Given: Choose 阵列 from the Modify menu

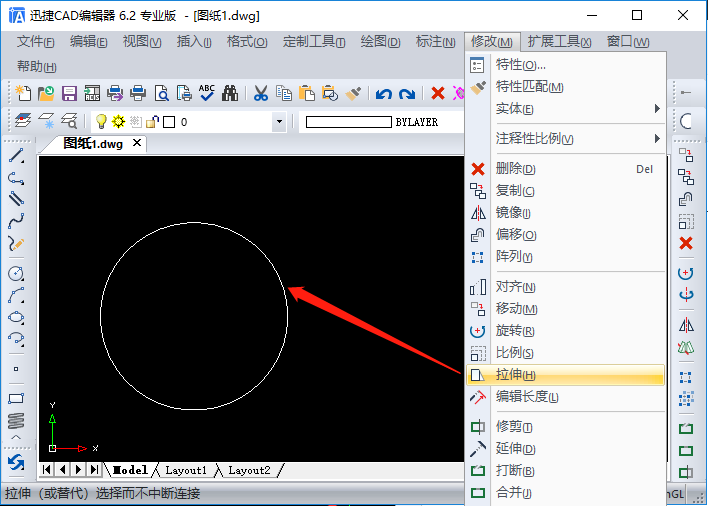Looking at the screenshot, I should click(x=565, y=257).
